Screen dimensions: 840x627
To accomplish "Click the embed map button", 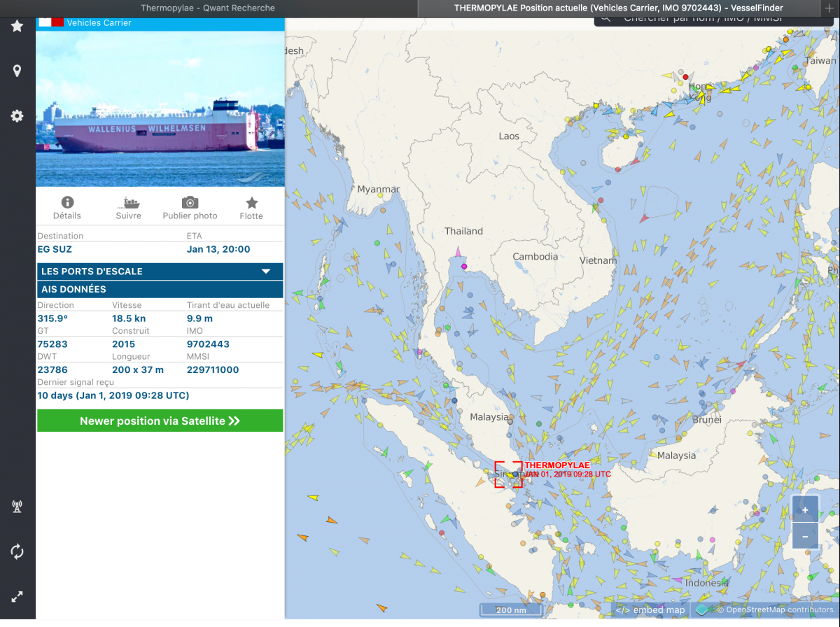I will coord(650,610).
